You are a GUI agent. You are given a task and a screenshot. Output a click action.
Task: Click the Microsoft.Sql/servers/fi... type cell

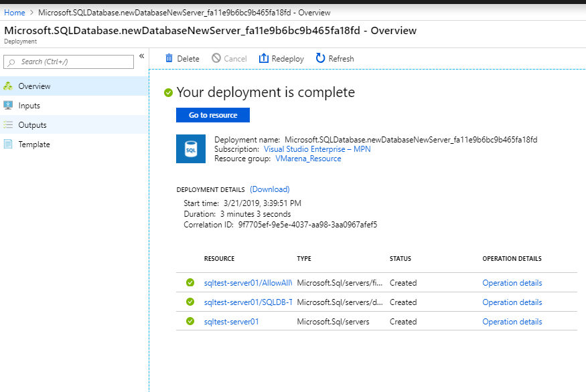(340, 283)
